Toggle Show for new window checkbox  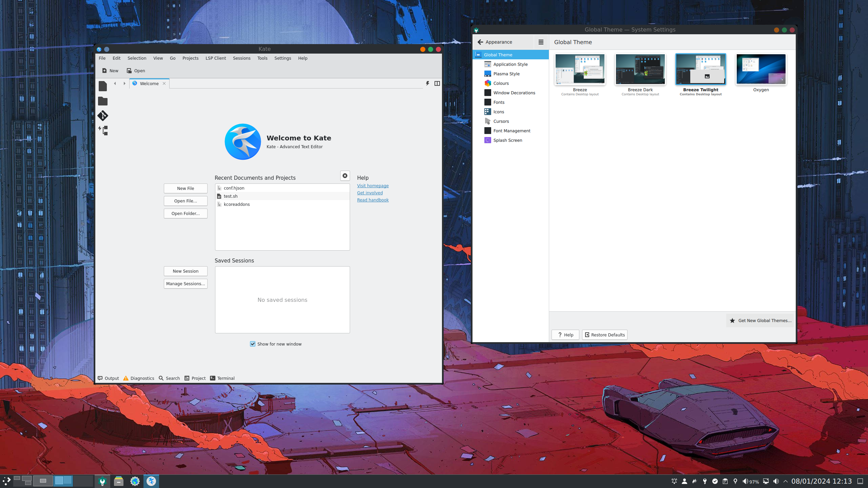tap(253, 344)
